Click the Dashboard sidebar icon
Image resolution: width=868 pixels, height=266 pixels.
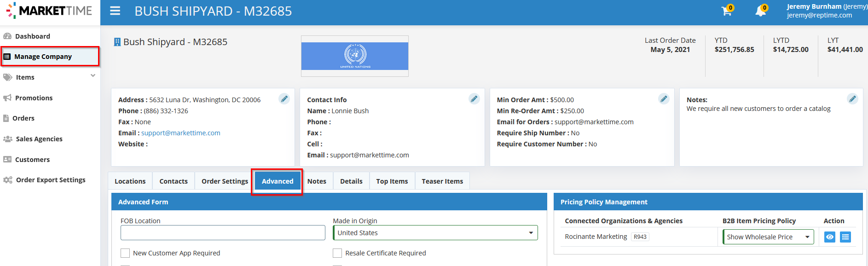pos(7,36)
